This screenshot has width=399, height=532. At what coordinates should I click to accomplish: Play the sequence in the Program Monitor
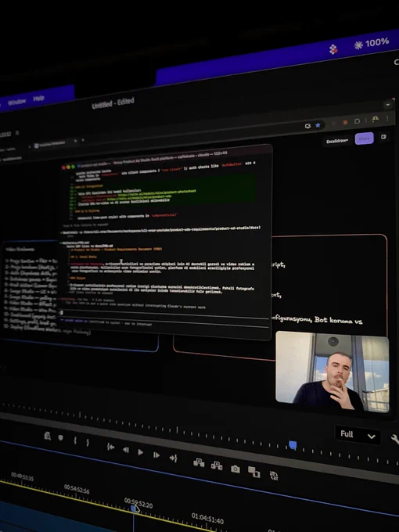[141, 452]
